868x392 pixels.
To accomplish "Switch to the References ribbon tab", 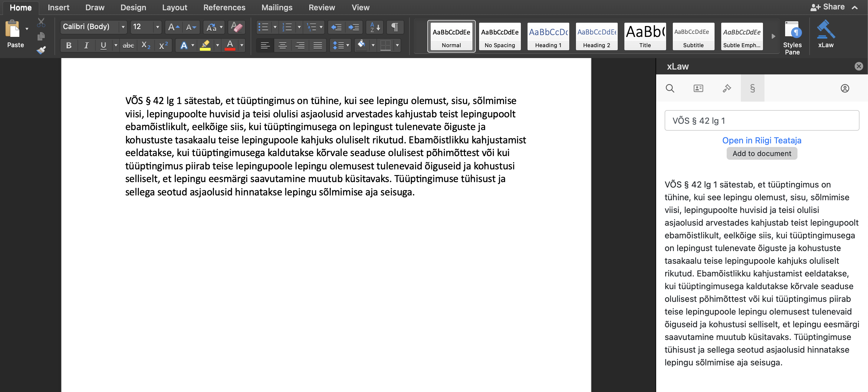I will pyautogui.click(x=224, y=7).
